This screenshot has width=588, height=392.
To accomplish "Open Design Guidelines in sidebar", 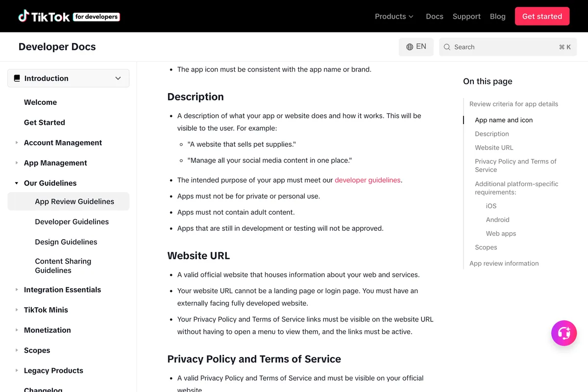I will 66,242.
